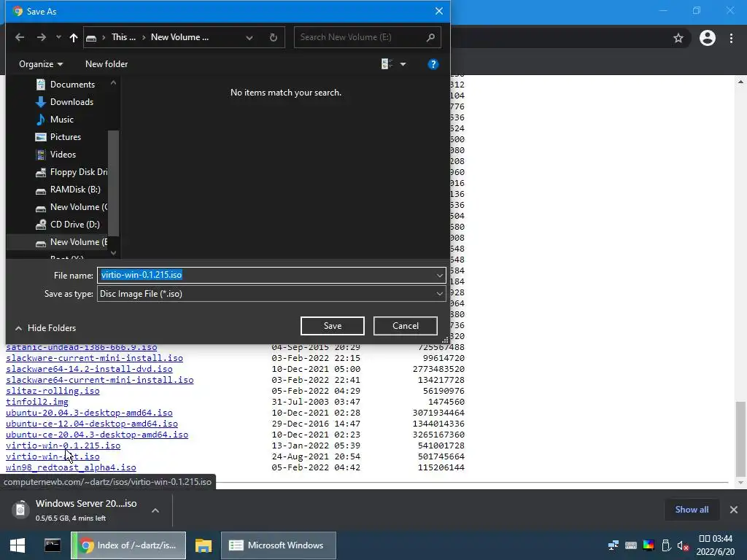Click muted volume tray icon
747x560 pixels.
[683, 545]
